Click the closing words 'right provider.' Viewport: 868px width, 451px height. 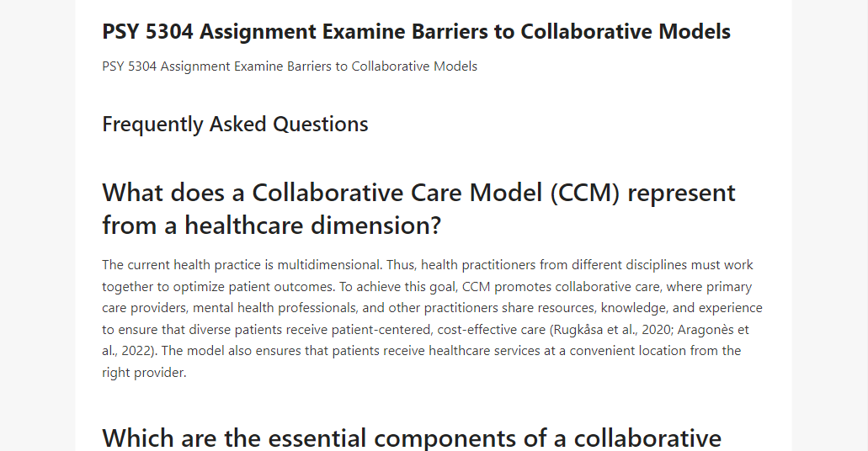(x=144, y=373)
